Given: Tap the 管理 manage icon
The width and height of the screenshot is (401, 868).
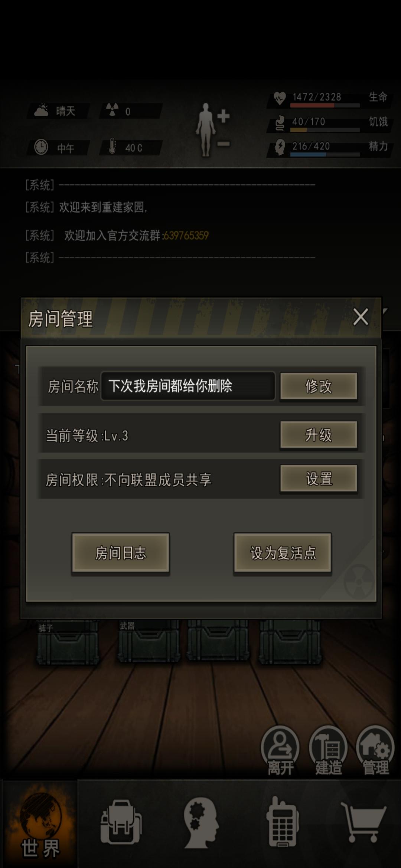Looking at the screenshot, I should coord(375,750).
